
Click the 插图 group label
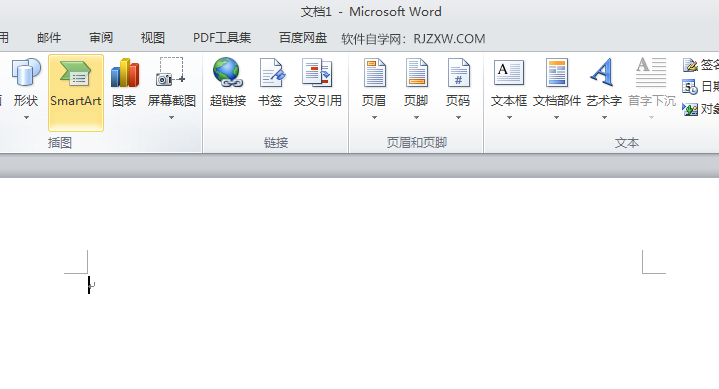tap(60, 143)
